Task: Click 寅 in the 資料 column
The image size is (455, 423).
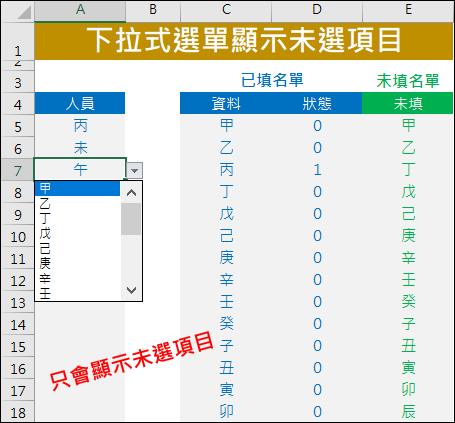Action: [x=226, y=389]
